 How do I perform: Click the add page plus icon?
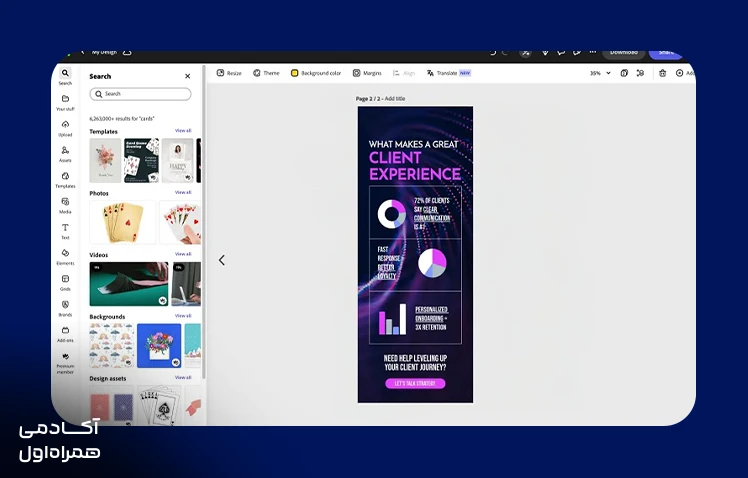click(x=679, y=73)
